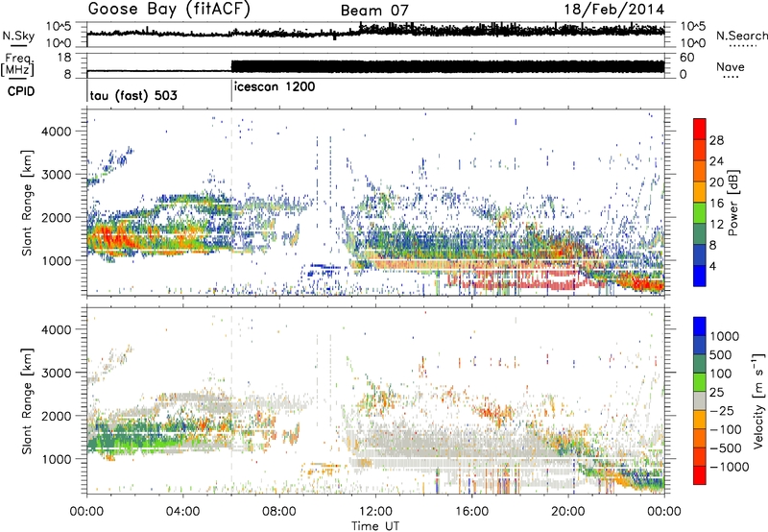Click the 'Velocity [m s⁻¹]' colorbar title
This screenshot has width=768, height=532.
[x=758, y=400]
